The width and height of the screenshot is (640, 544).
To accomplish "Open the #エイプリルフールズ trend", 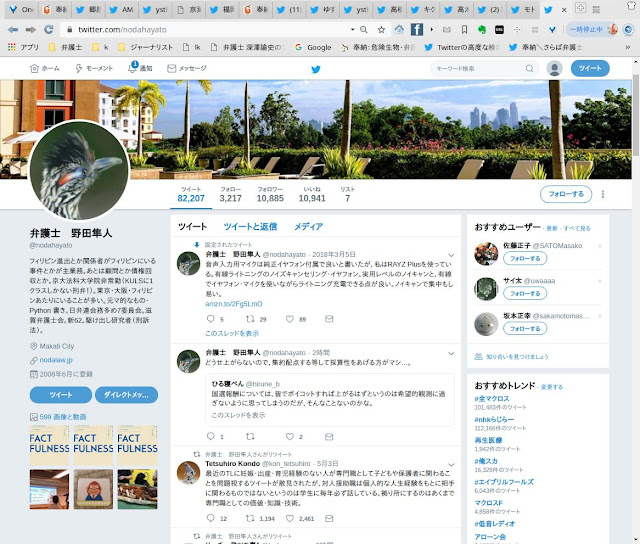I will click(x=504, y=482).
